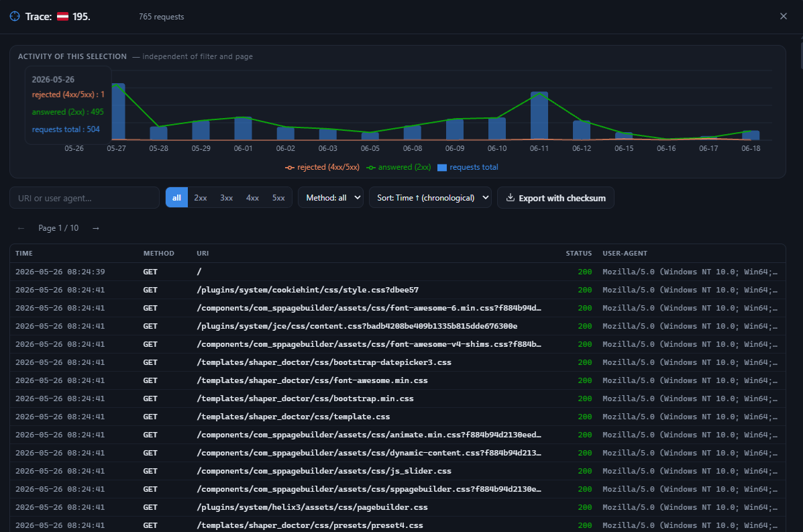Select the 'all' status filter
This screenshot has width=803, height=532.
[x=176, y=198]
